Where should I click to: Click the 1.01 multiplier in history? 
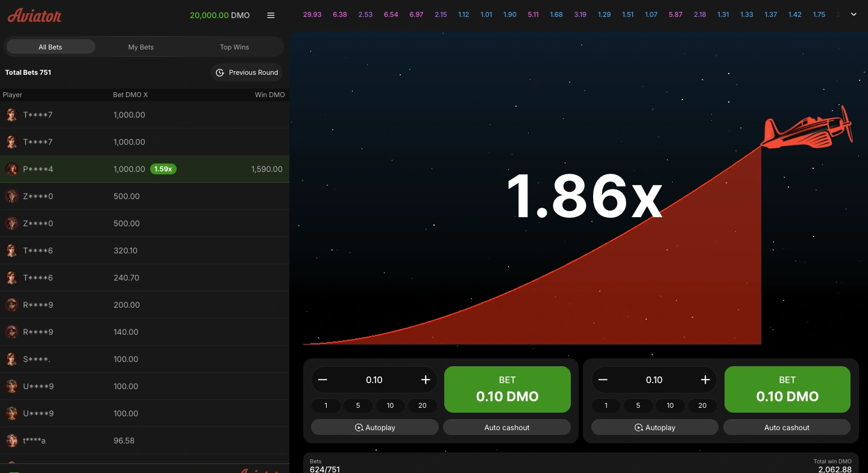(486, 14)
